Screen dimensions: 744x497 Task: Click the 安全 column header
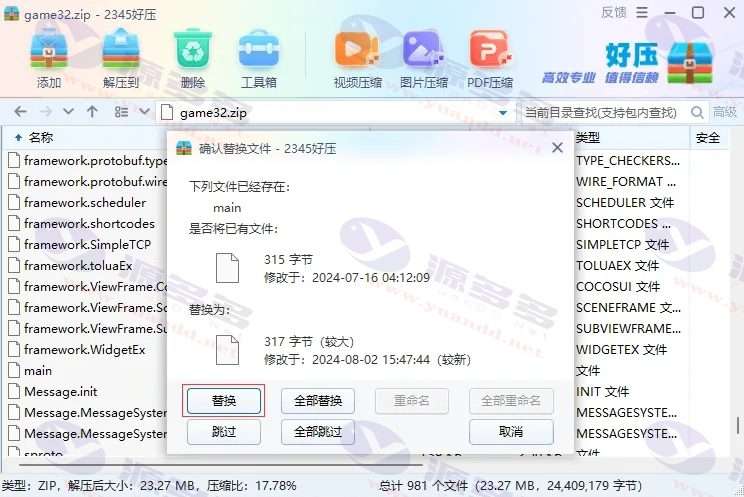coord(708,138)
